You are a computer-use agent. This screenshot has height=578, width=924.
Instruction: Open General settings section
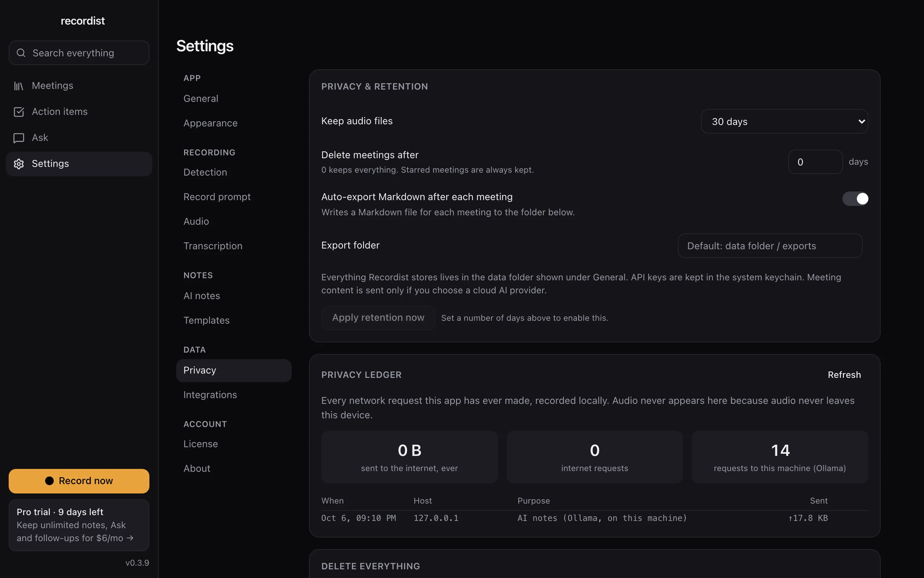234,99
